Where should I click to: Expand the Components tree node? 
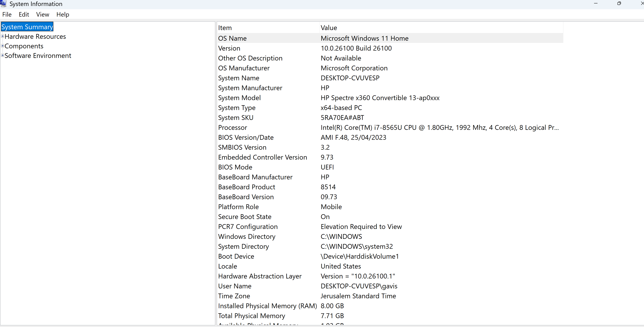pos(3,46)
